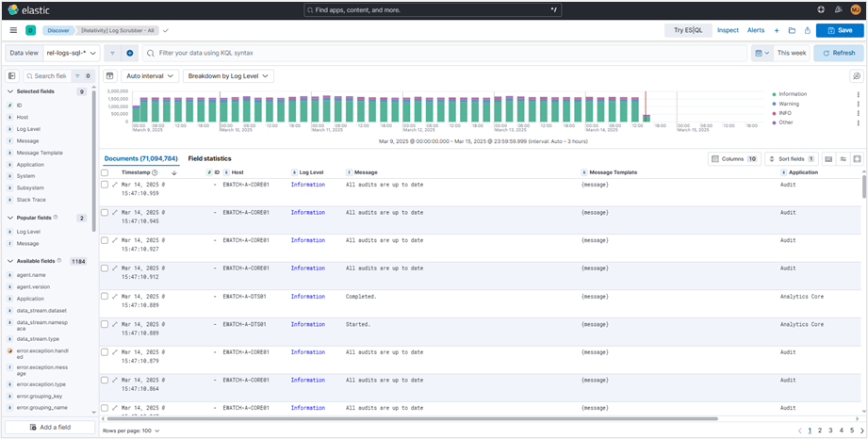Open the rel-logs-sql data view dropdown

pos(72,53)
